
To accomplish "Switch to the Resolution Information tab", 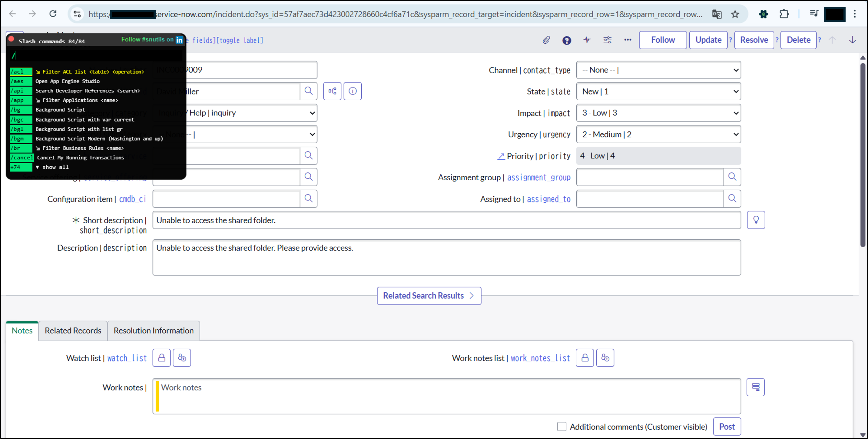I will coord(154,331).
